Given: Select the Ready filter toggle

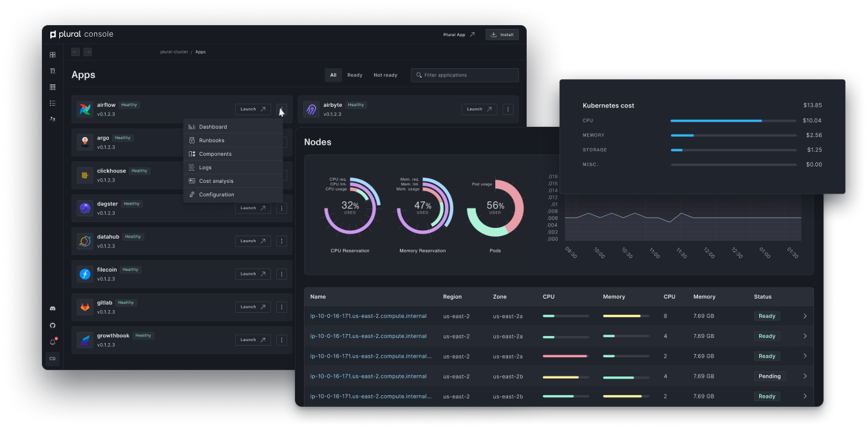Looking at the screenshot, I should 355,75.
